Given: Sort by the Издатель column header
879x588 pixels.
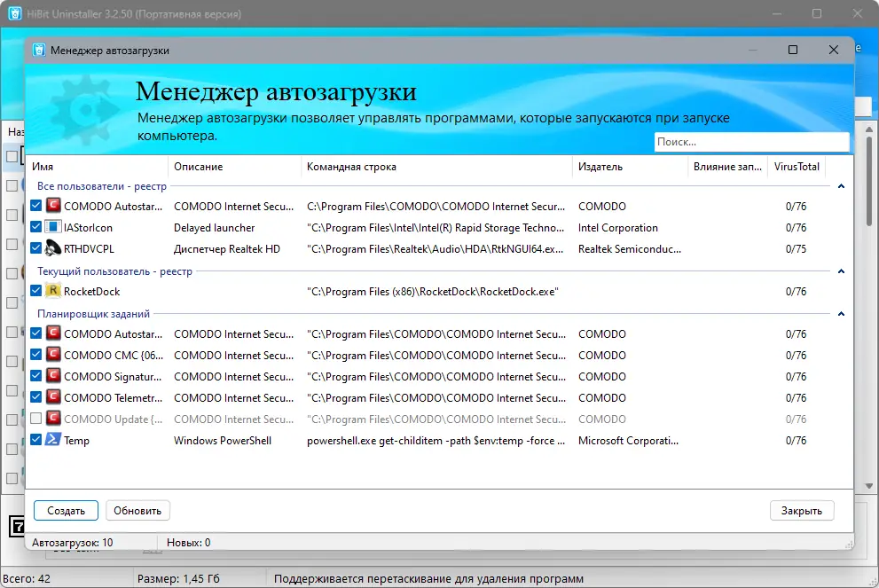Looking at the screenshot, I should [x=630, y=167].
